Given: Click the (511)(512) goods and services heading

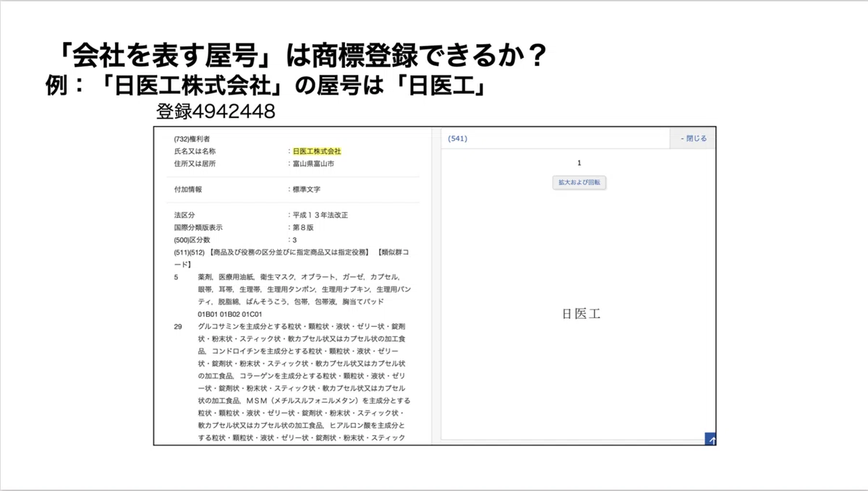Looking at the screenshot, I should (292, 258).
